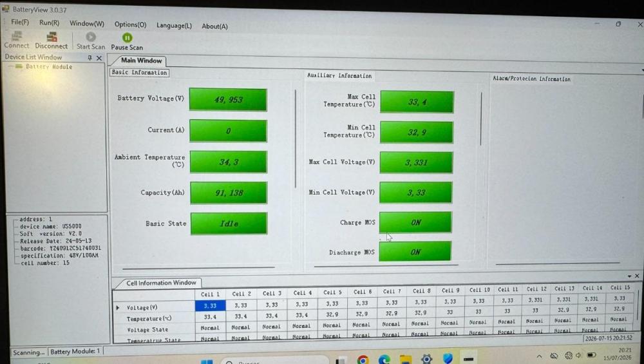
Task: Click the green Pause Scan icon
Action: tap(128, 38)
